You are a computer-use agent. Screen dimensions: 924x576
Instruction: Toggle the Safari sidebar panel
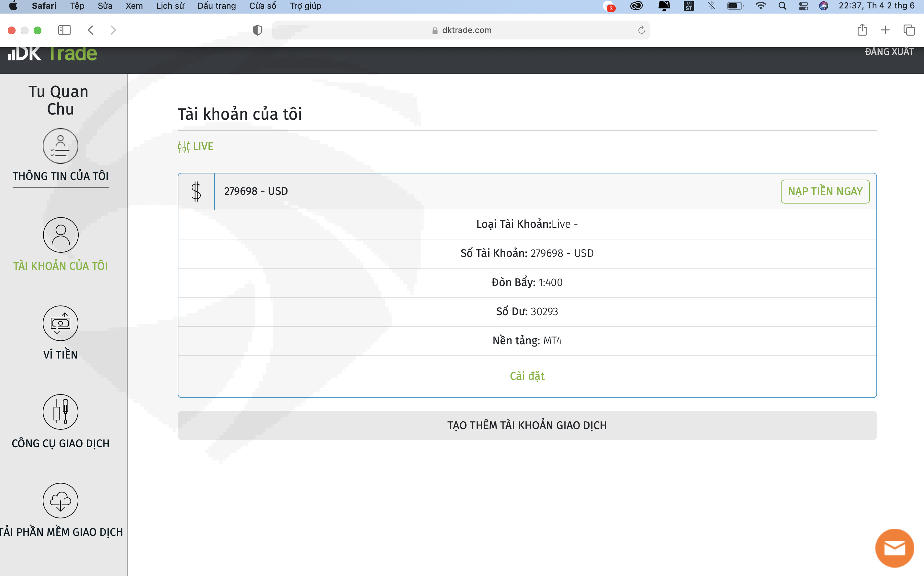[64, 30]
